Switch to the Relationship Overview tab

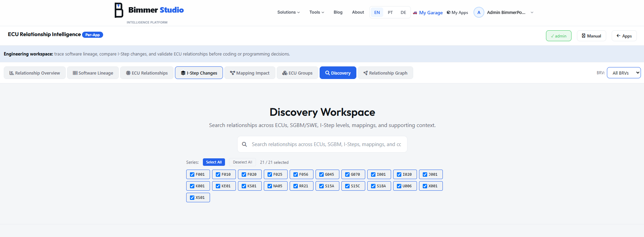[35, 73]
